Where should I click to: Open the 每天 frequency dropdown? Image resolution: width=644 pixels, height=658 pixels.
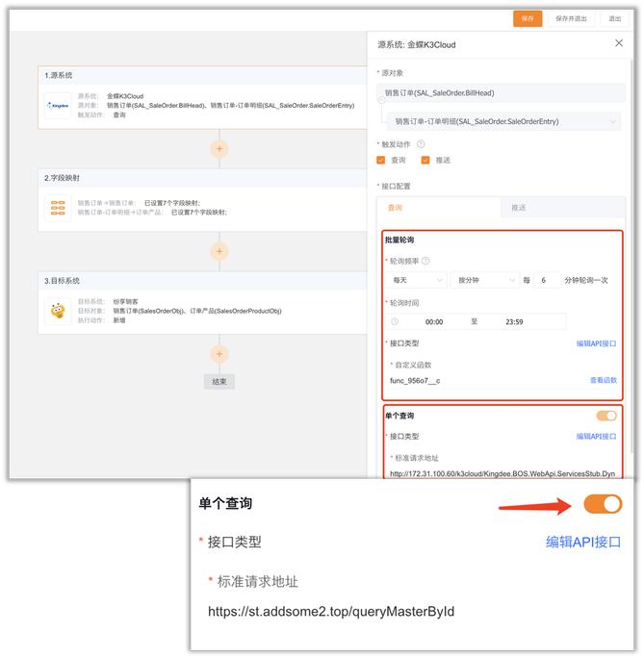tap(416, 280)
